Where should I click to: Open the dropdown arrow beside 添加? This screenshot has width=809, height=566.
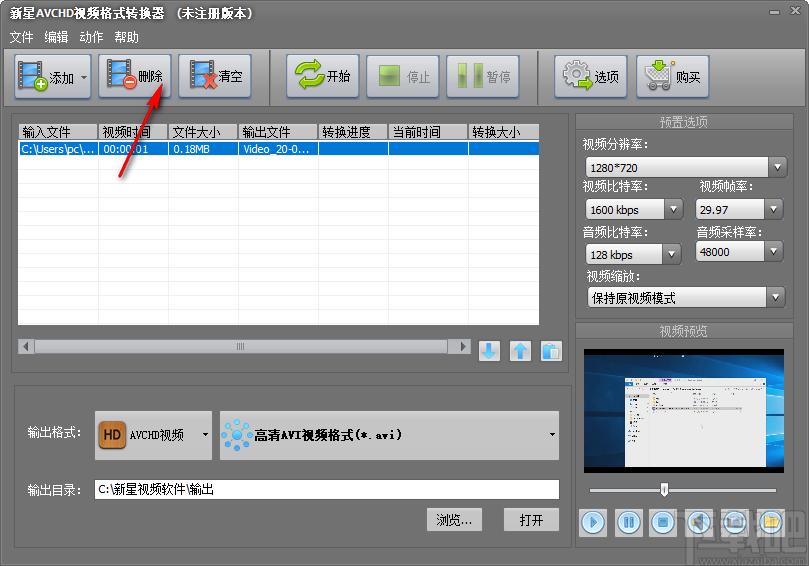pyautogui.click(x=84, y=77)
